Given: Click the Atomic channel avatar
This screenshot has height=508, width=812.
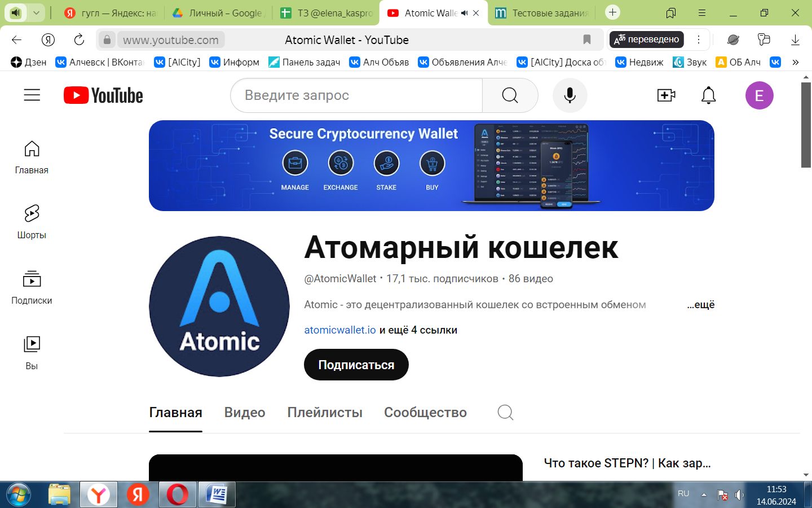Looking at the screenshot, I should pyautogui.click(x=219, y=306).
